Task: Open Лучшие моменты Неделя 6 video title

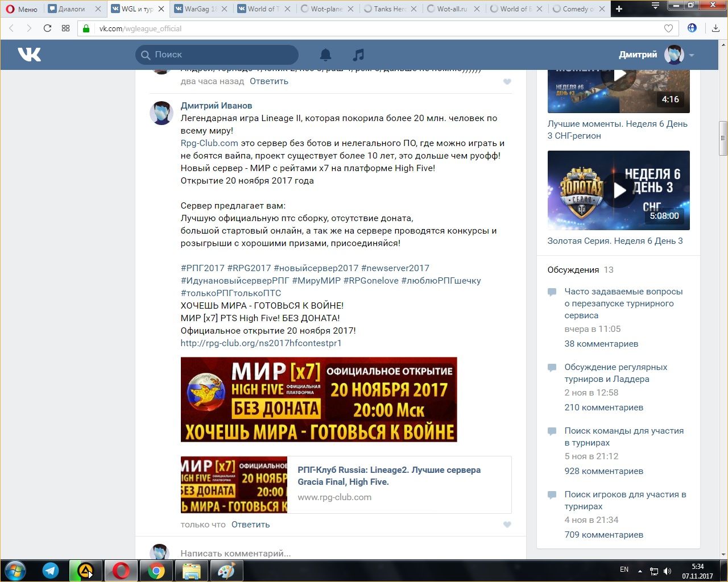Action: 618,130
